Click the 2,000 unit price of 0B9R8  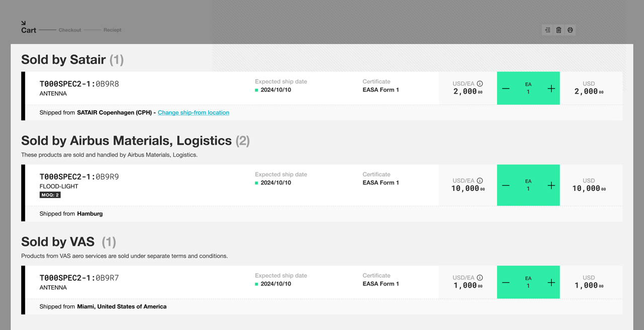point(469,92)
